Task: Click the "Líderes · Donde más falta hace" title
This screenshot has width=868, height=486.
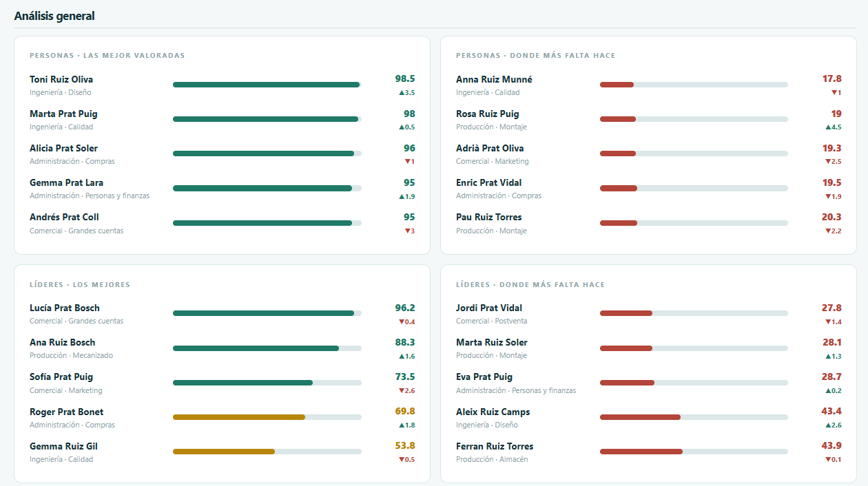Action: (x=530, y=285)
